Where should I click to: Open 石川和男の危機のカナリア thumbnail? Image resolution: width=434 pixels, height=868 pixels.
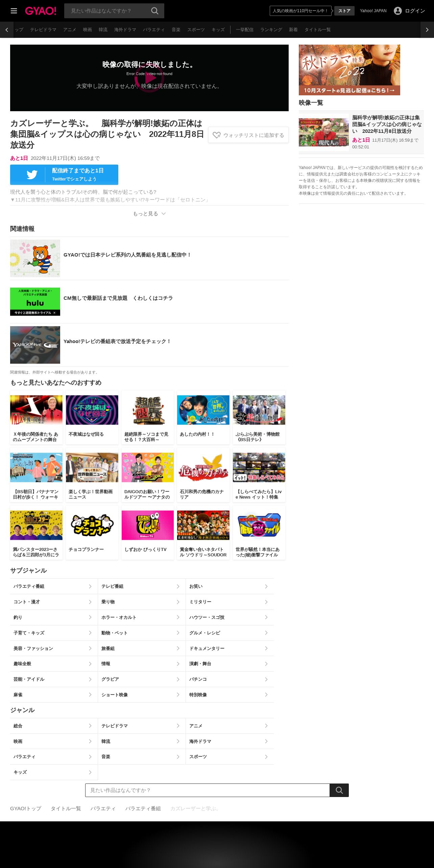click(x=203, y=467)
